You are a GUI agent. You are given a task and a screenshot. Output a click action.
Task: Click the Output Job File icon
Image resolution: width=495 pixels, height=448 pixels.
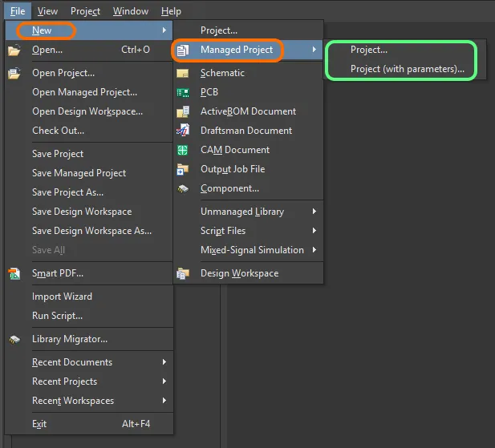pyautogui.click(x=183, y=169)
